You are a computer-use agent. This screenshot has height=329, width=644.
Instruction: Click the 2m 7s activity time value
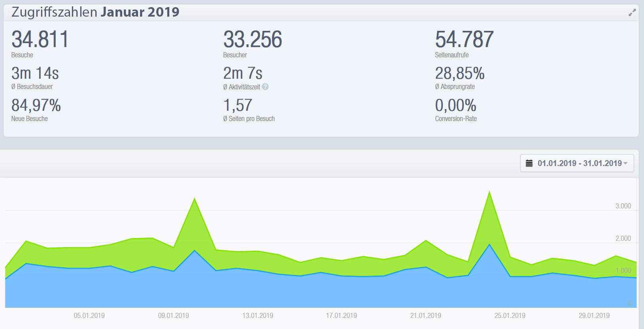point(242,74)
